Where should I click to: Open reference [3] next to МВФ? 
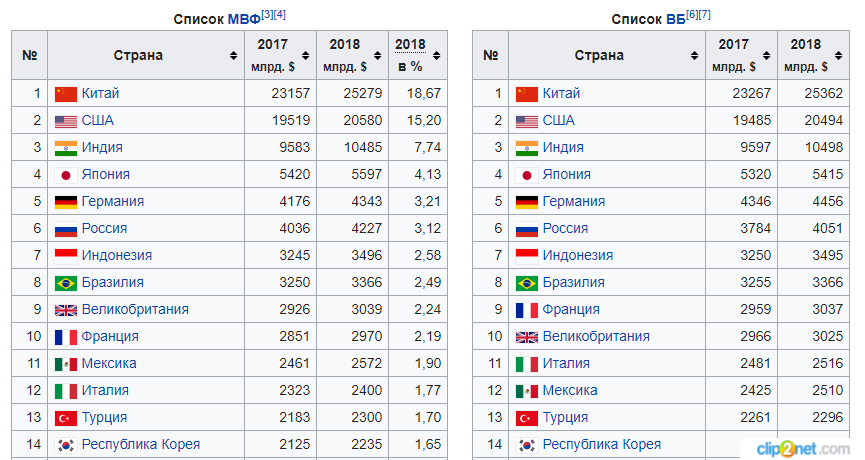tap(267, 14)
